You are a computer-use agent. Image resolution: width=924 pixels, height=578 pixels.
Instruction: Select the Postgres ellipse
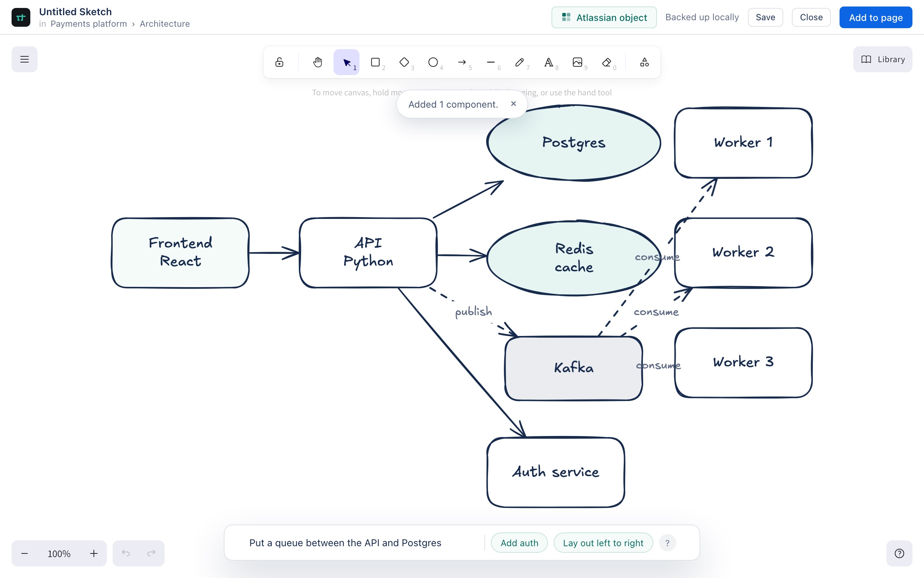(574, 142)
